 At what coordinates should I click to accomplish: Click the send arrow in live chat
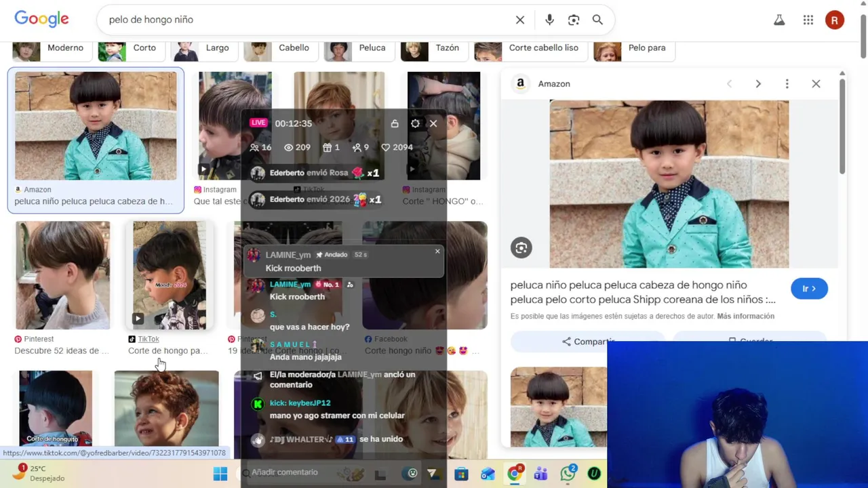(432, 473)
